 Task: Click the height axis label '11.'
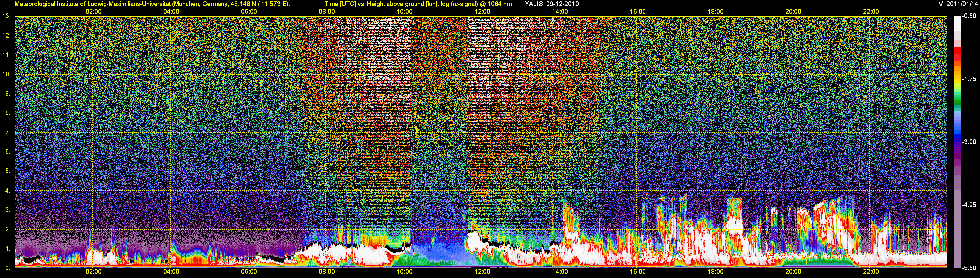coord(6,55)
